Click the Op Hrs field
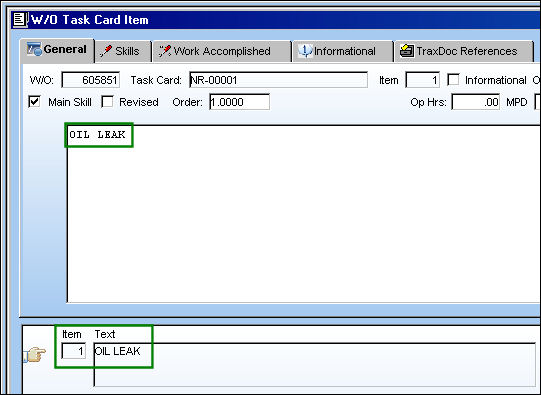This screenshot has width=541, height=395. pyautogui.click(x=476, y=102)
